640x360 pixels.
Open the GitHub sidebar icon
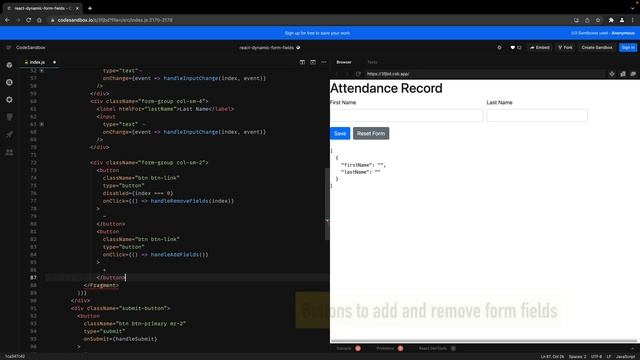pyautogui.click(x=9, y=117)
